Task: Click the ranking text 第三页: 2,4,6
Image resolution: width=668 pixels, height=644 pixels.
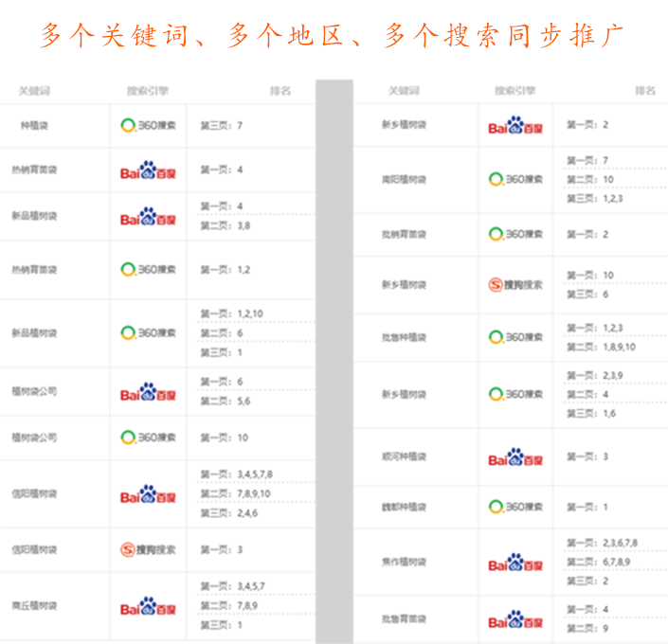Action: point(229,513)
